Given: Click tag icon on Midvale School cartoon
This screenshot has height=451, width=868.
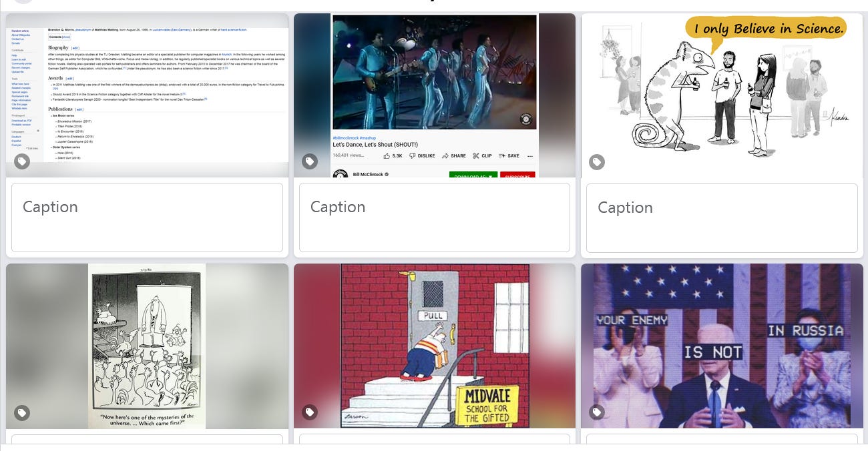Looking at the screenshot, I should (310, 413).
